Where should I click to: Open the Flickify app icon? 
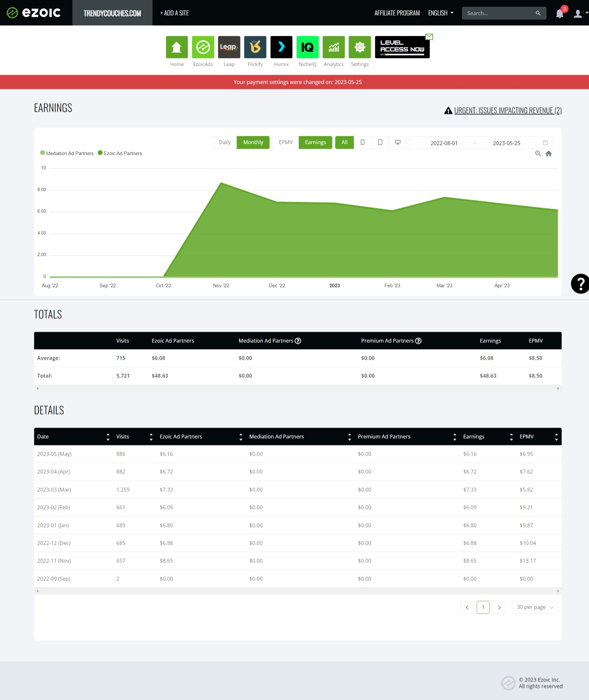255,47
